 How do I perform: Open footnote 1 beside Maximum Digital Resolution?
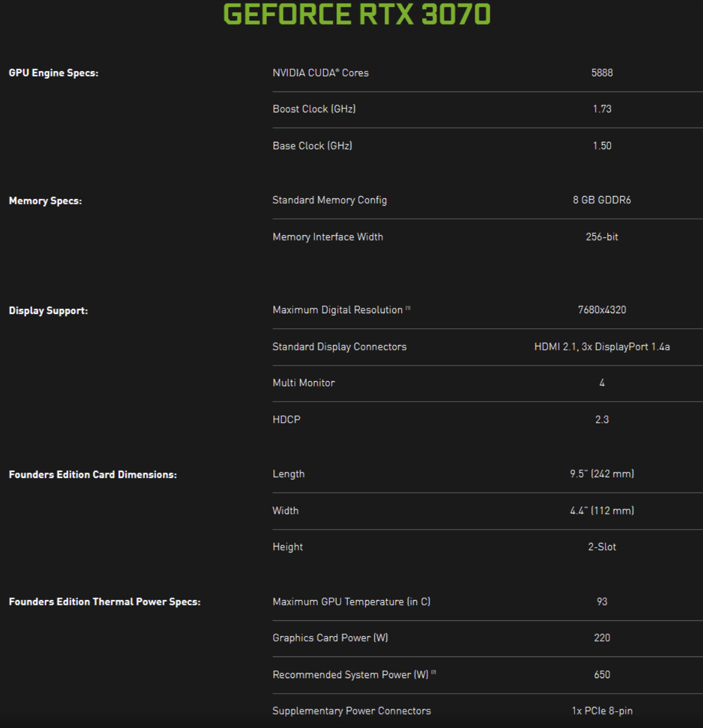click(408, 308)
